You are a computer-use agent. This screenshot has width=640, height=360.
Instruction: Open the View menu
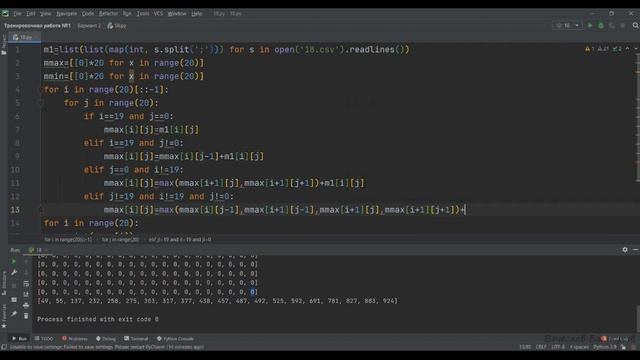pos(45,13)
